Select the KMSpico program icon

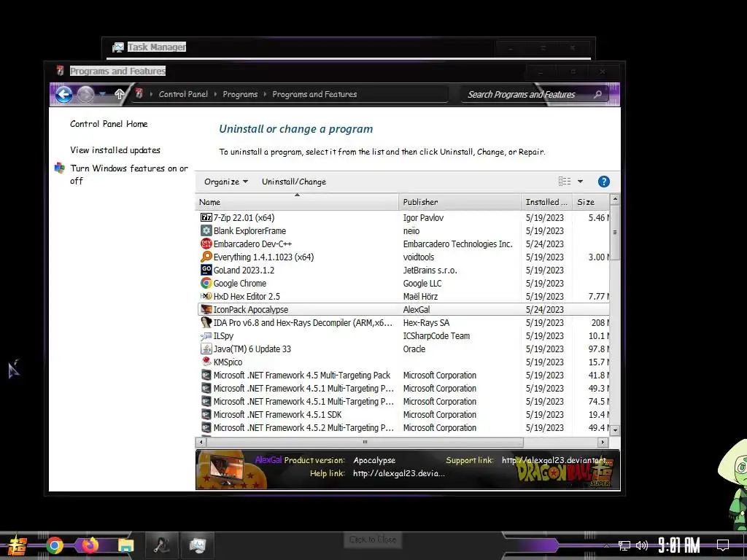206,362
